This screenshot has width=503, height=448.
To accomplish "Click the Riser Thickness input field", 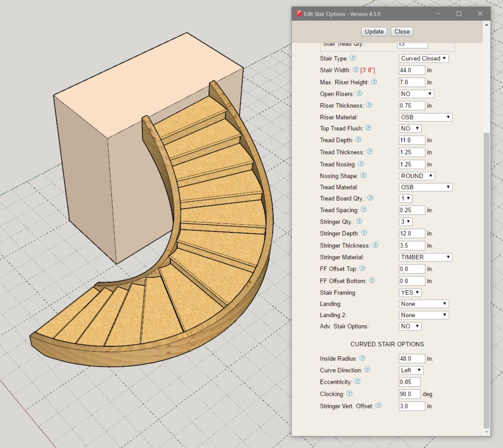I will pos(412,106).
